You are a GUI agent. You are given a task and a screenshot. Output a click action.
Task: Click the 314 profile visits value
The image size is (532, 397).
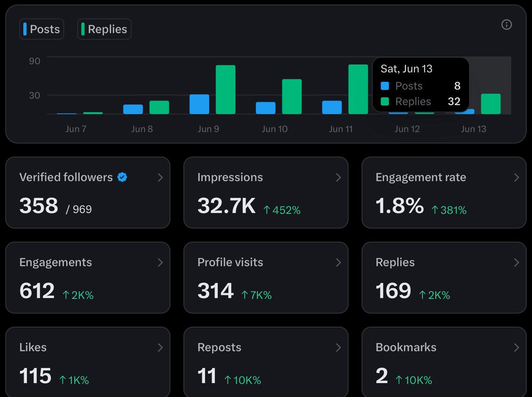tap(215, 291)
